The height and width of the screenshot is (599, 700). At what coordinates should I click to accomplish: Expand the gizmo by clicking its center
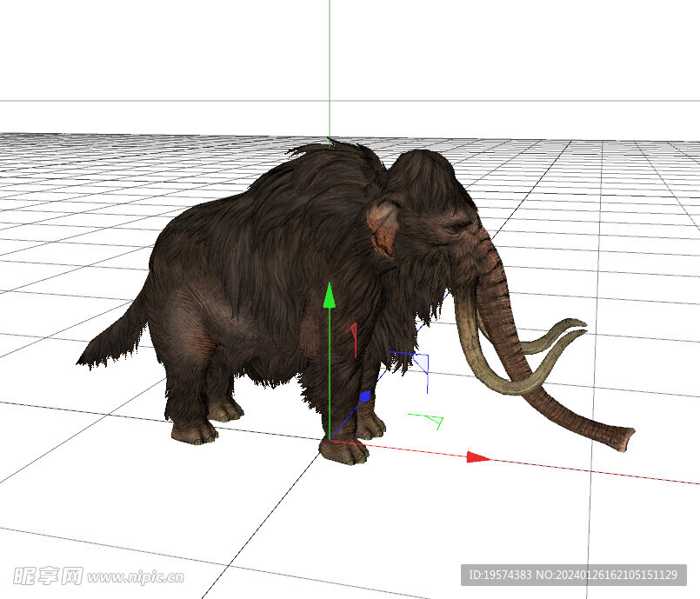click(x=331, y=442)
